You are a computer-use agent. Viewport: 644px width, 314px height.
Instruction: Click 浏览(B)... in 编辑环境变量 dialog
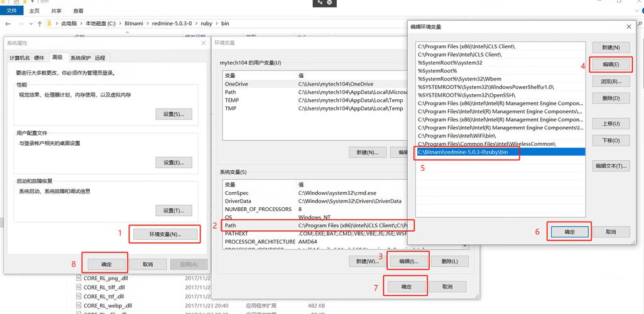pos(611,81)
